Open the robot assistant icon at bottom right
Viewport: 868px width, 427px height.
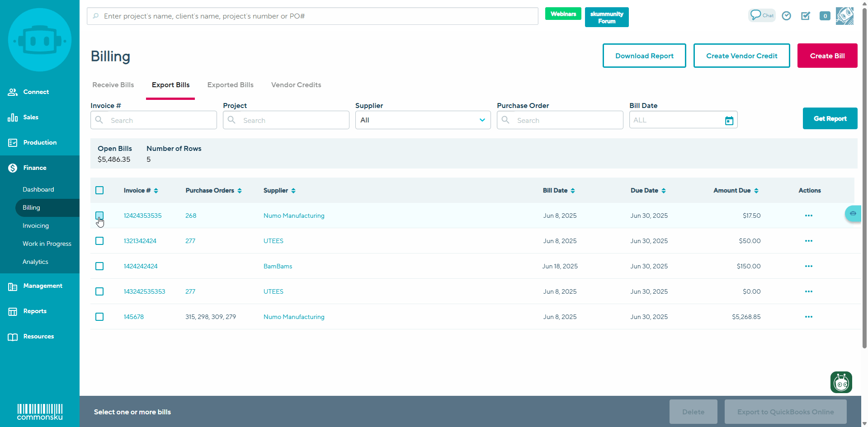point(841,382)
